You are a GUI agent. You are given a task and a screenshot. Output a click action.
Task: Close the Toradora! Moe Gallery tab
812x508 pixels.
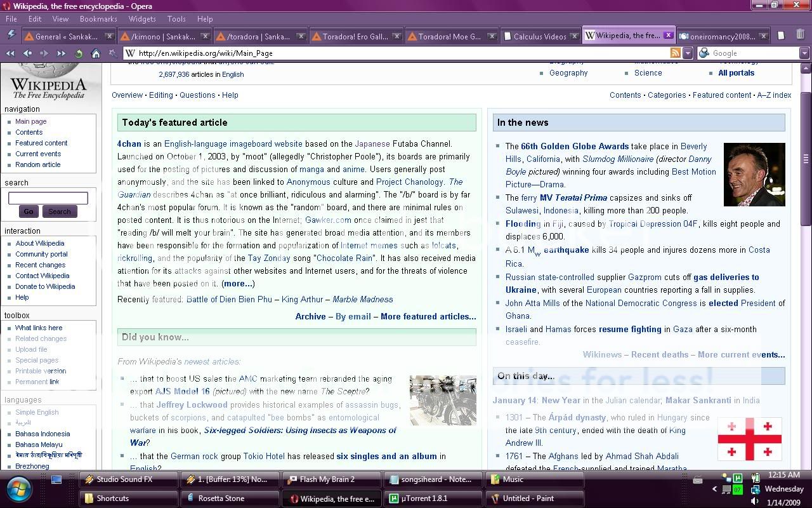(x=492, y=36)
